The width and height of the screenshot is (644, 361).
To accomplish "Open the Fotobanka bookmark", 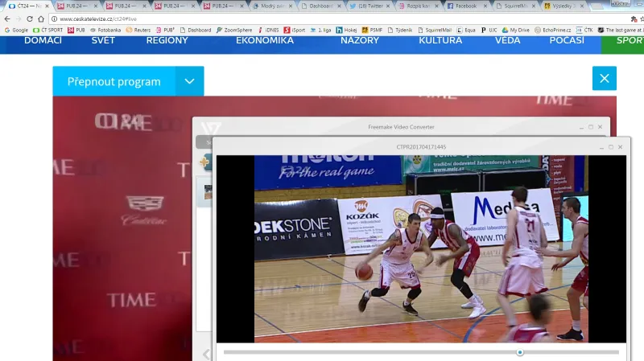I will pyautogui.click(x=105, y=30).
